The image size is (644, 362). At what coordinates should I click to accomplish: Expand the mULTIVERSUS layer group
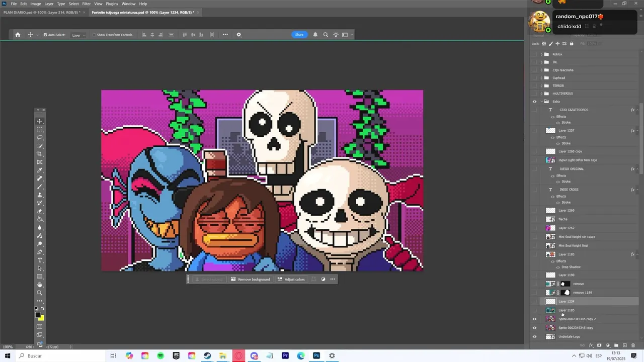tap(541, 94)
